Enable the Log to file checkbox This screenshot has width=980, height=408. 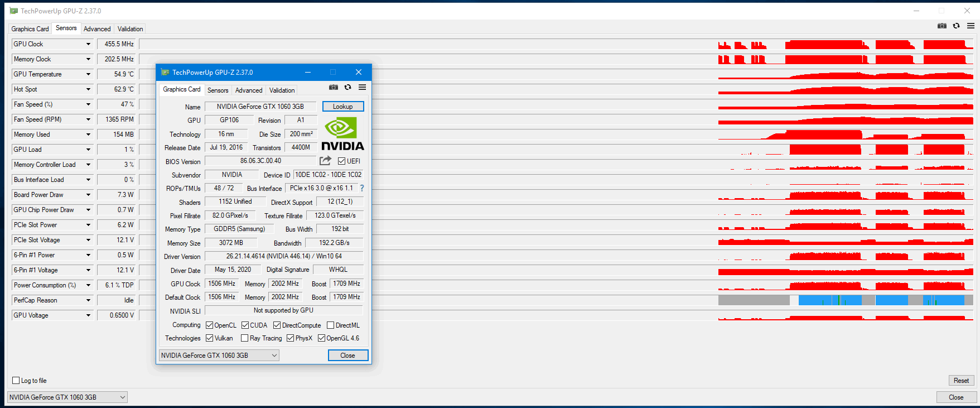[x=16, y=381]
